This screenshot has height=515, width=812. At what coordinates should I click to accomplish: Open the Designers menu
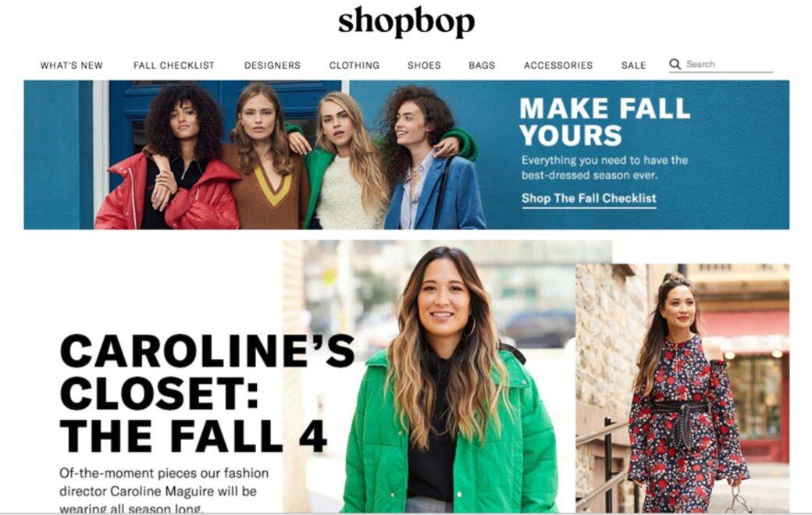coord(272,66)
